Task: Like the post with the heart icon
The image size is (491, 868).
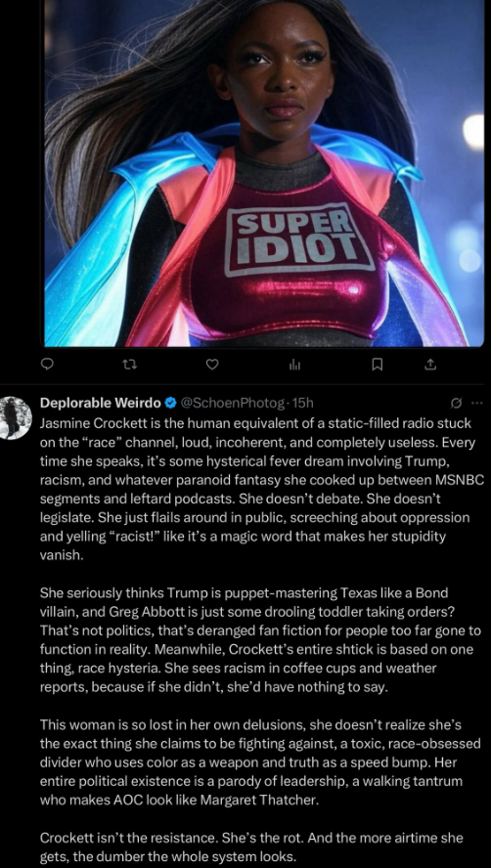Action: (x=211, y=364)
